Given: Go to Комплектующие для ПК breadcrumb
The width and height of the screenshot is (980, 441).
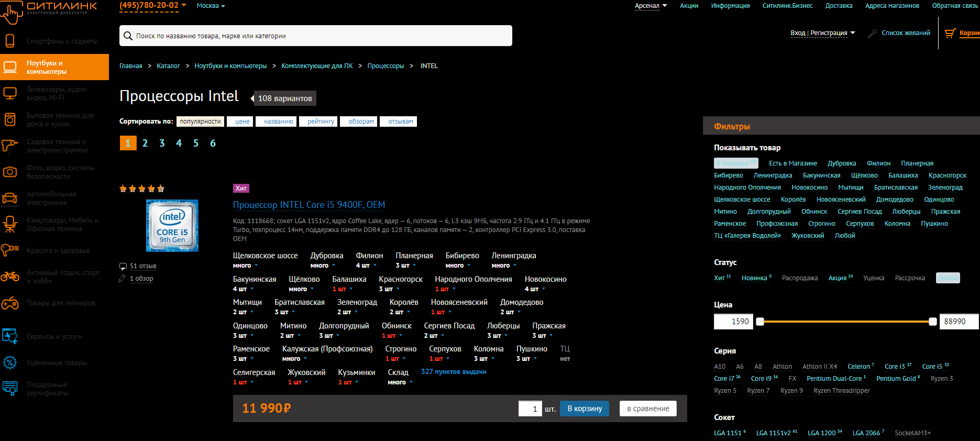Looking at the screenshot, I should coord(317,66).
